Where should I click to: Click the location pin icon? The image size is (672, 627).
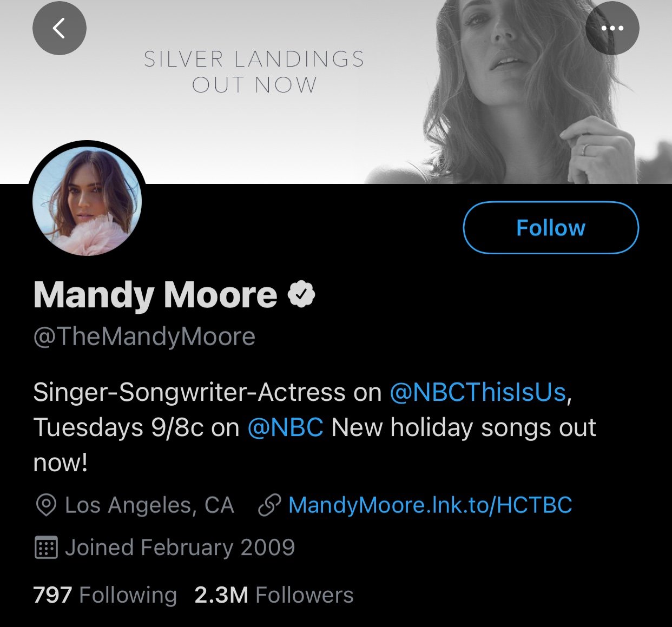46,505
